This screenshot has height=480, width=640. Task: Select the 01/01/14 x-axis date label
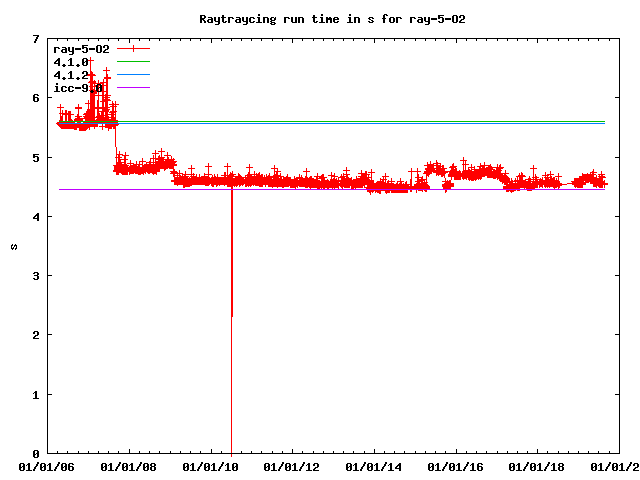pos(374,467)
